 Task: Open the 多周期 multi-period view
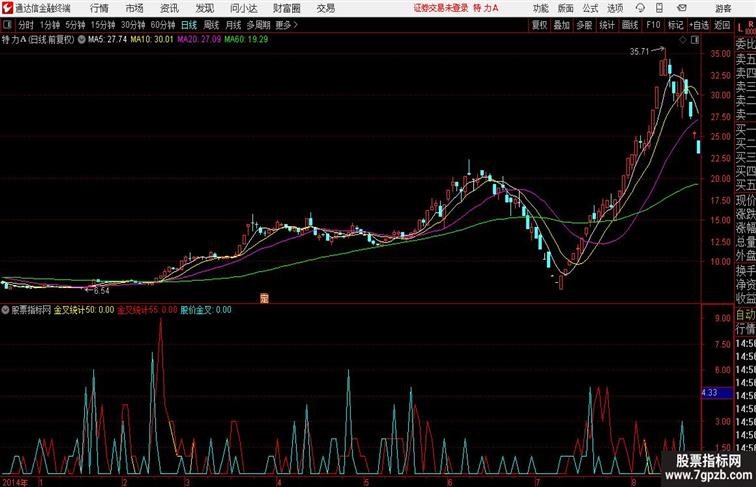(258, 25)
